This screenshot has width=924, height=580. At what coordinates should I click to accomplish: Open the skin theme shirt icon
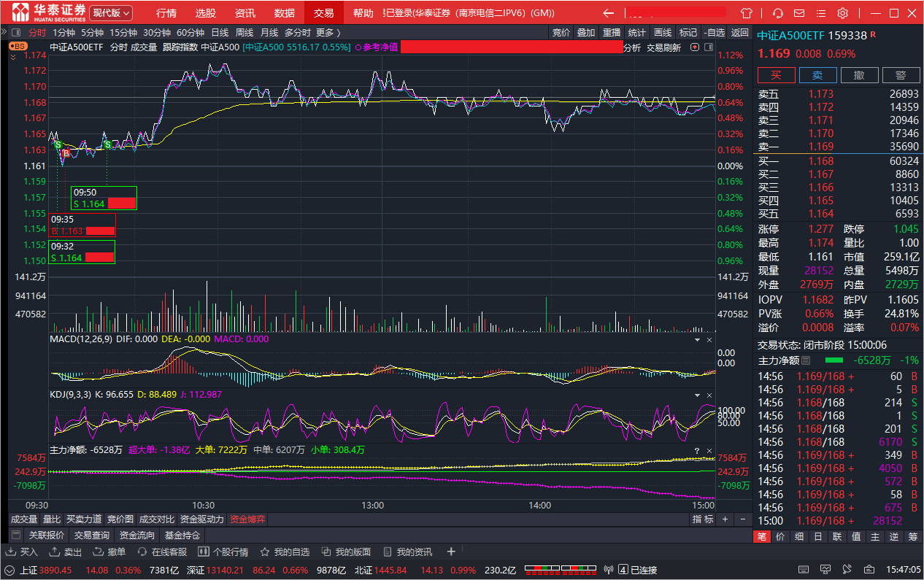point(746,13)
